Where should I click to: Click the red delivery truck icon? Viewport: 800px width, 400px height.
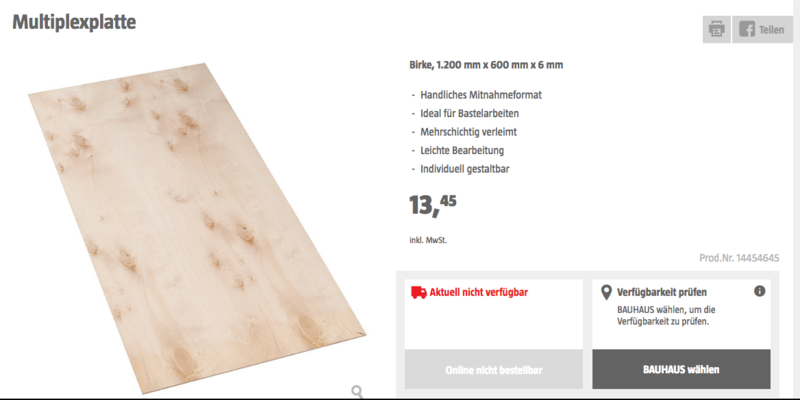[x=419, y=292]
